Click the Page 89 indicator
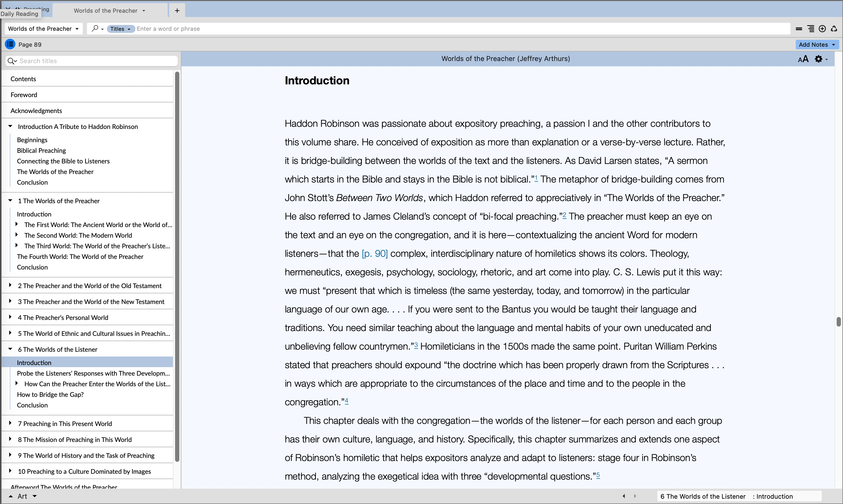 pyautogui.click(x=30, y=45)
